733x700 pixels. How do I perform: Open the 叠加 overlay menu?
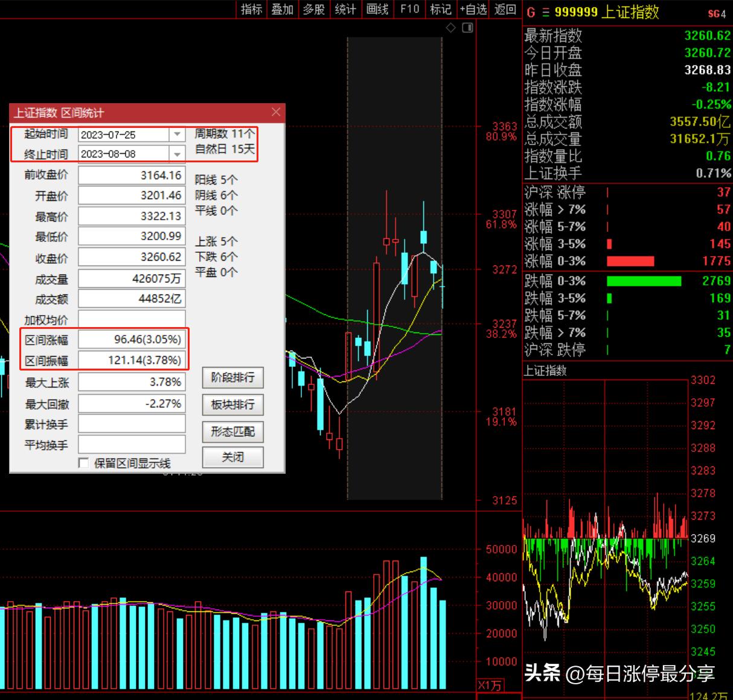click(282, 9)
